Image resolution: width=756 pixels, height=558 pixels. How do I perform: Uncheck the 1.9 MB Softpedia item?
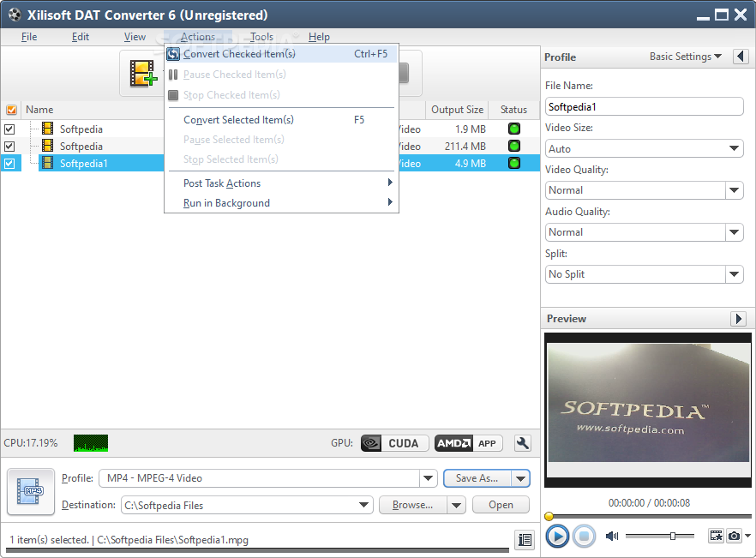[9, 129]
